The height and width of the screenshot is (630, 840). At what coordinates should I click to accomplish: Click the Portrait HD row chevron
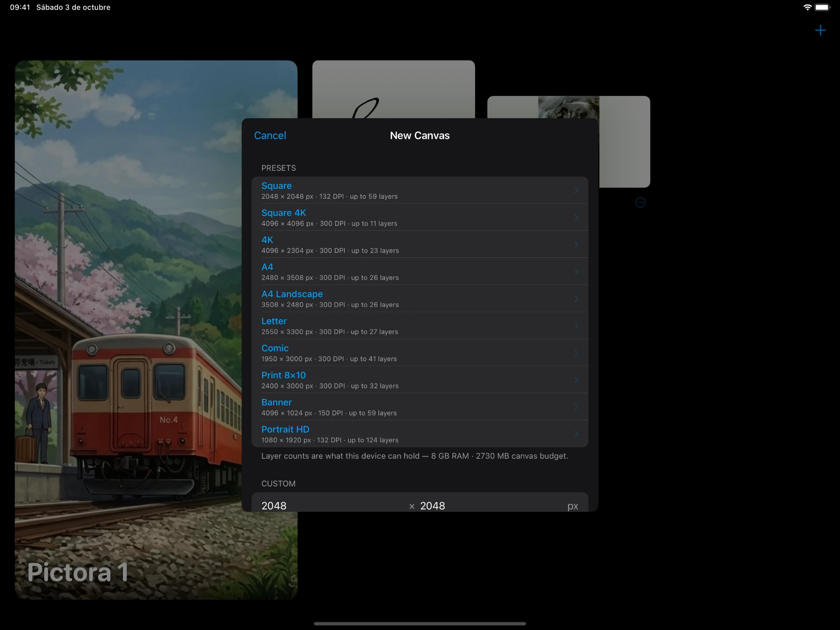click(x=576, y=434)
